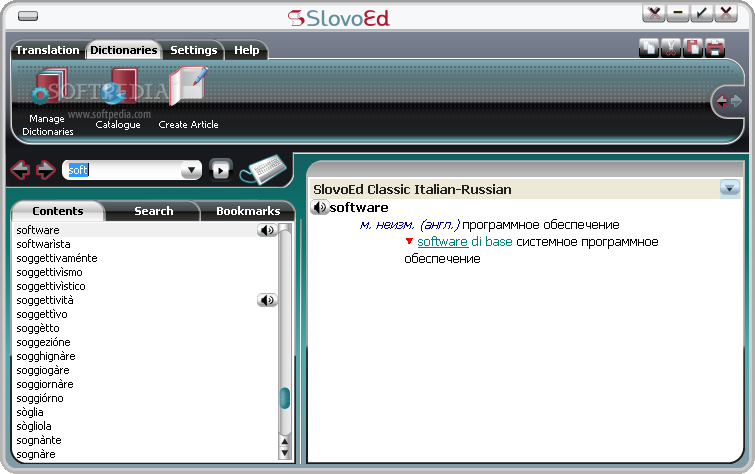Play audio next to software article heading

(319, 208)
